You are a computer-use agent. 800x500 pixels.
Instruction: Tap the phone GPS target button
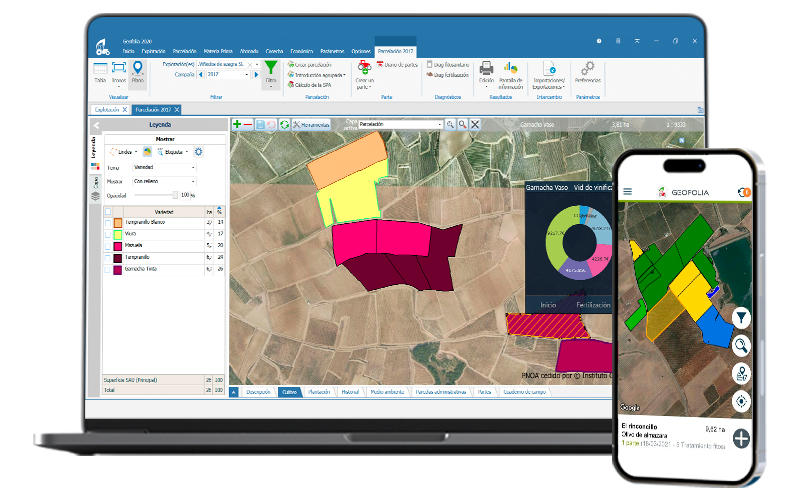(741, 401)
